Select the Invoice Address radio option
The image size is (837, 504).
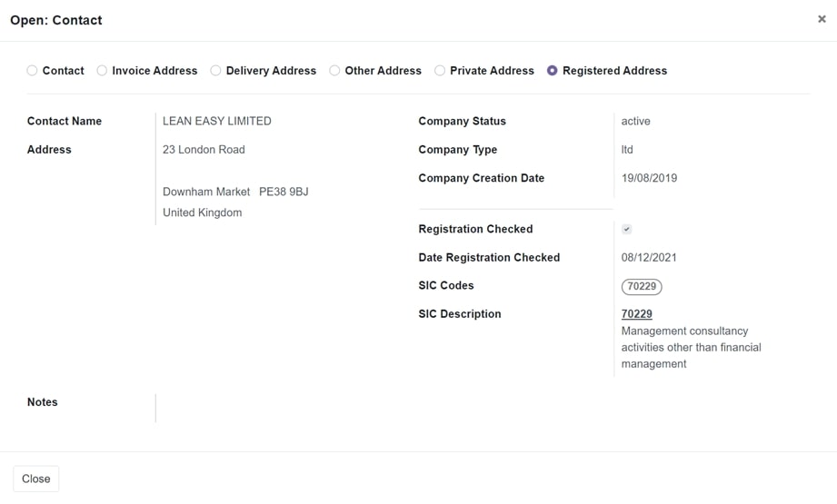(102, 71)
